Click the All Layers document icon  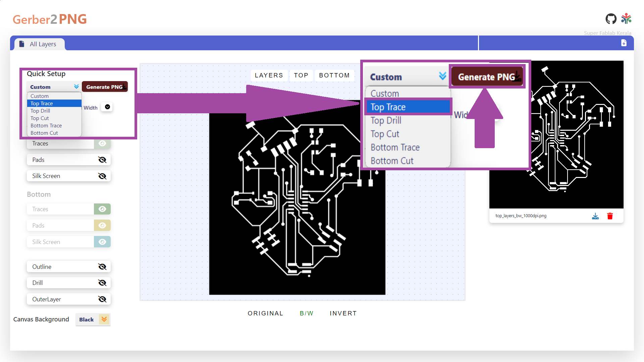click(22, 44)
